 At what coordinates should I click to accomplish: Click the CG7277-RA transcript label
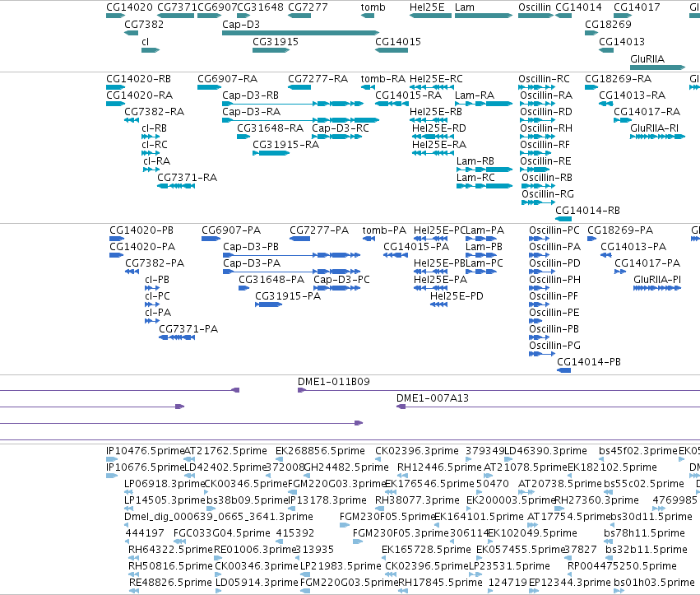click(318, 79)
